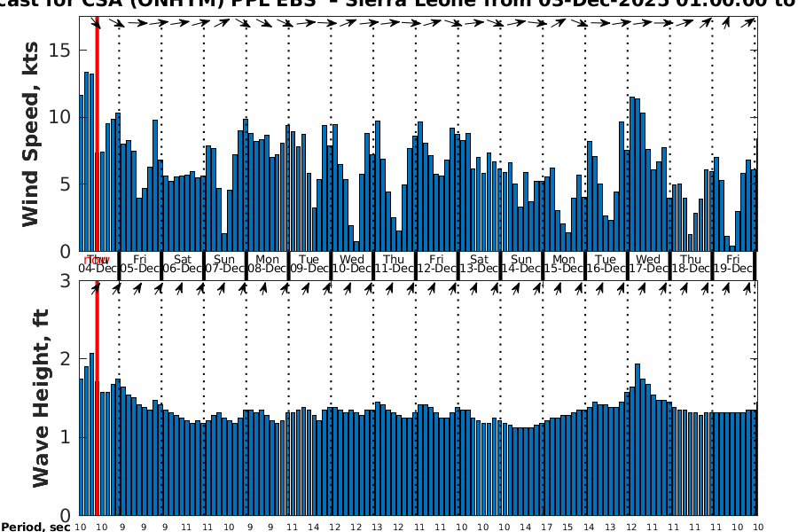798x532 pixels.
Task: Click the Period, sec row label
Action: (35, 528)
